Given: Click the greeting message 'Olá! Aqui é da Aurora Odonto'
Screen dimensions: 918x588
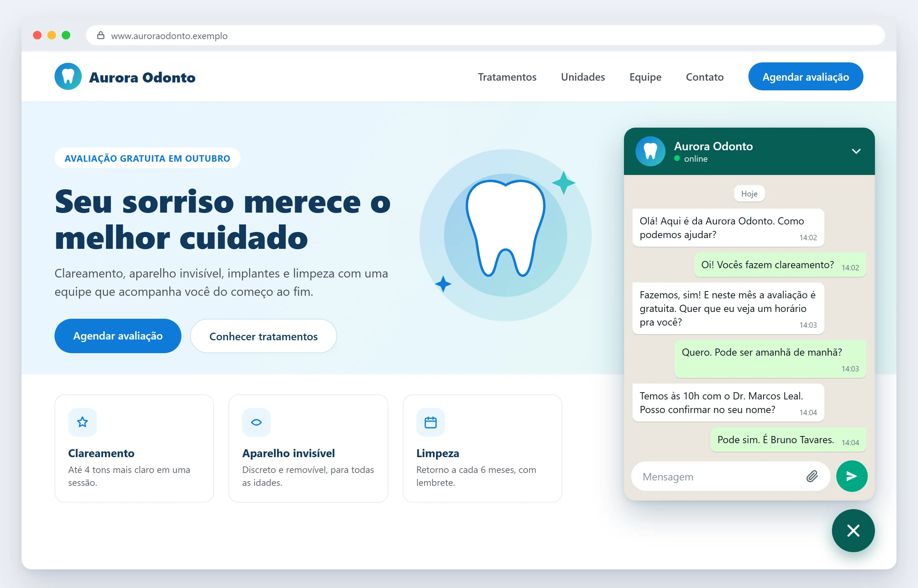Looking at the screenshot, I should (728, 228).
